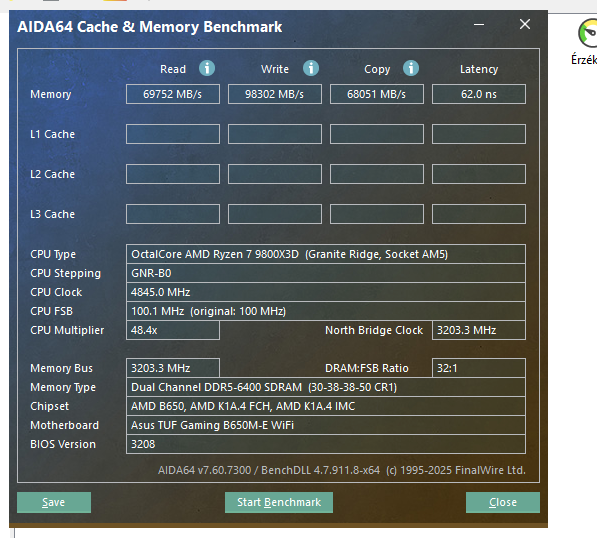Select Memory Copy value 68051 MB/s
Image resolution: width=597 pixels, height=538 pixels.
(377, 94)
